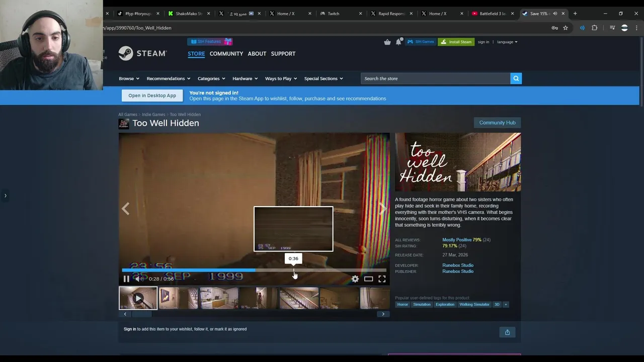Expand the Categories dropdown
Viewport: 644px width, 362px height.
click(x=211, y=78)
